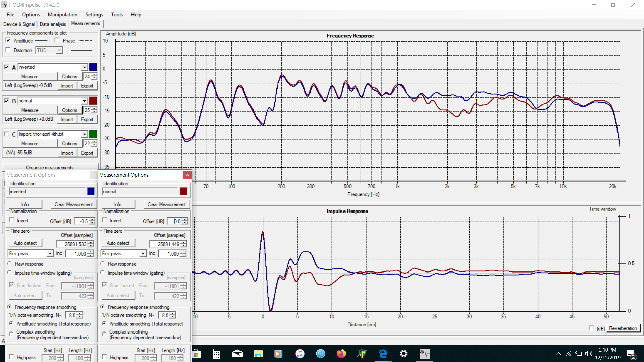The image size is (644, 362).
Task: Click Clear Measurement in the normal dialog
Action: coord(166,204)
